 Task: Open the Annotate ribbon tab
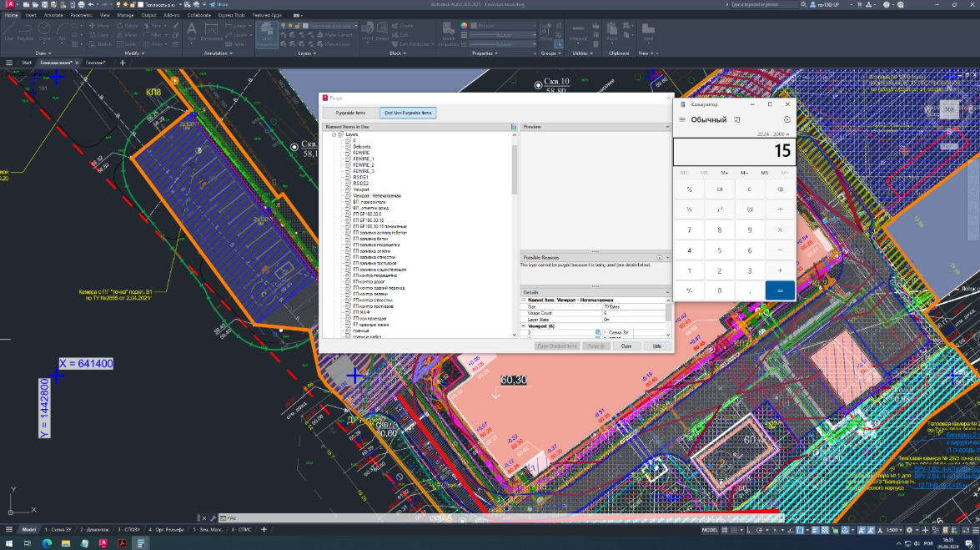pos(53,15)
